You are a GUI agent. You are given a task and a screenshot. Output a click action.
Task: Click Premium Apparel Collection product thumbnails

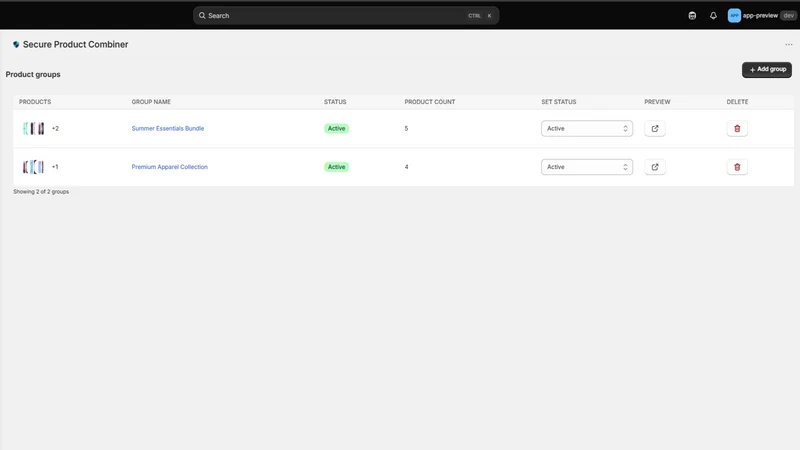pos(34,167)
